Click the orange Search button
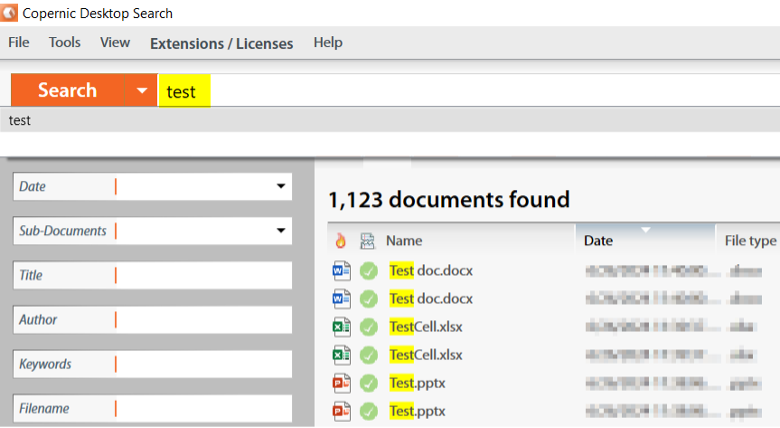780x428 pixels. coord(67,90)
